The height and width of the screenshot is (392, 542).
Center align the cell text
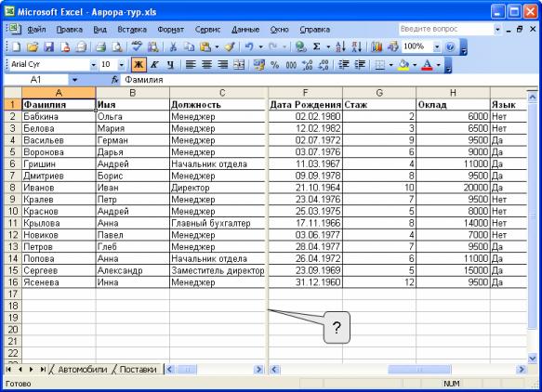(x=206, y=65)
